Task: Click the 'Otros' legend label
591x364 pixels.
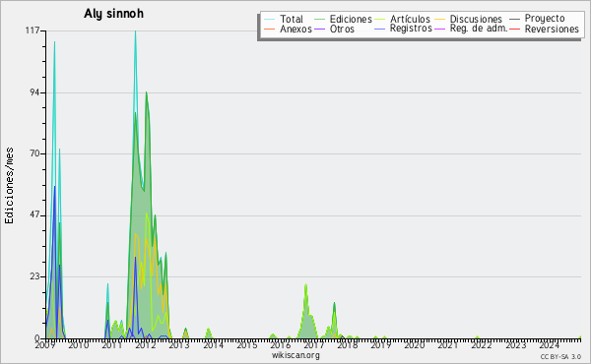Action: click(342, 29)
